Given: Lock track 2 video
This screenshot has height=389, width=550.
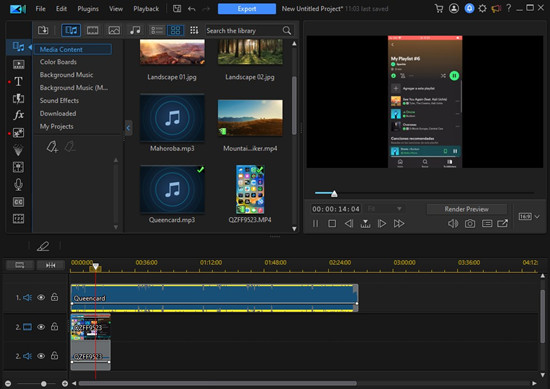Looking at the screenshot, I should 54,327.
